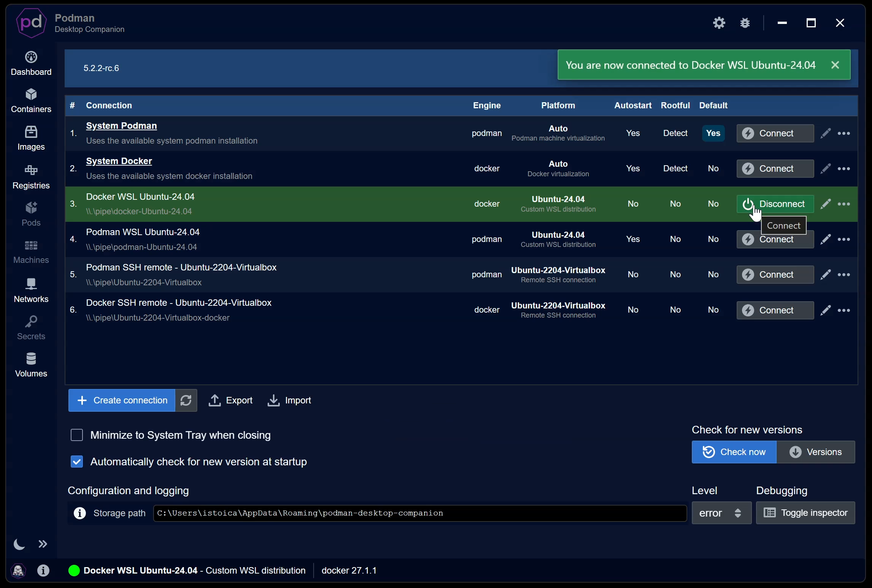Toggle dark mode moon icon

pos(19,544)
